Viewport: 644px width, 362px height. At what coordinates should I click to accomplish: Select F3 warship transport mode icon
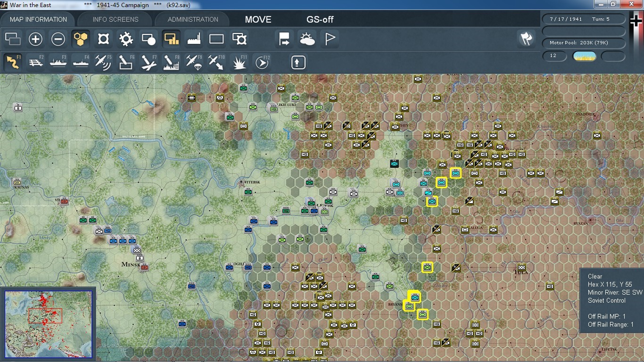pyautogui.click(x=58, y=62)
